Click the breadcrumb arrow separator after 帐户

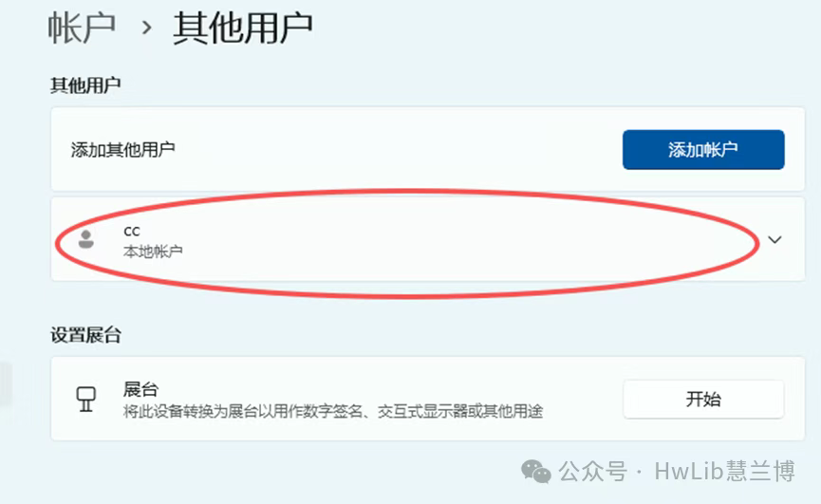tap(147, 28)
